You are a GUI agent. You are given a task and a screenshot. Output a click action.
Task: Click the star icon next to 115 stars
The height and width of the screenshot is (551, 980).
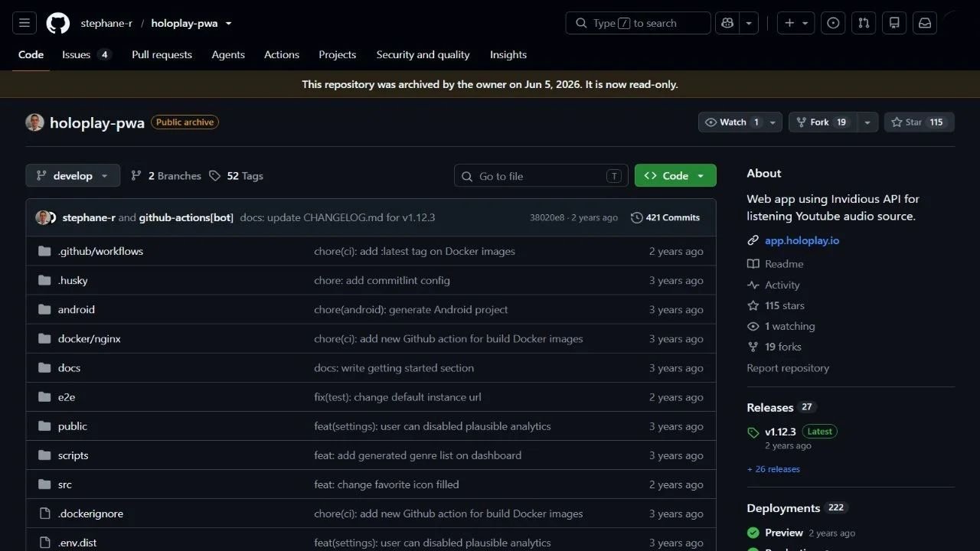pos(753,305)
